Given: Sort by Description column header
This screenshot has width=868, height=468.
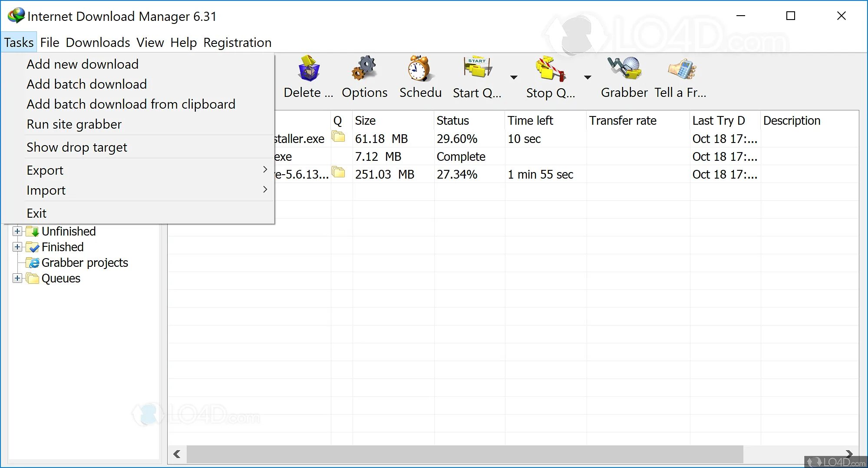Looking at the screenshot, I should pos(809,120).
